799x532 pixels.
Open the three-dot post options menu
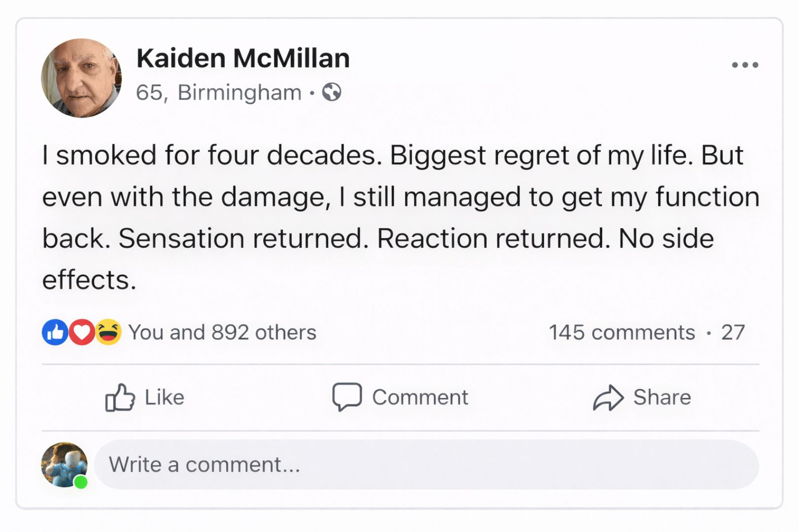(x=744, y=65)
